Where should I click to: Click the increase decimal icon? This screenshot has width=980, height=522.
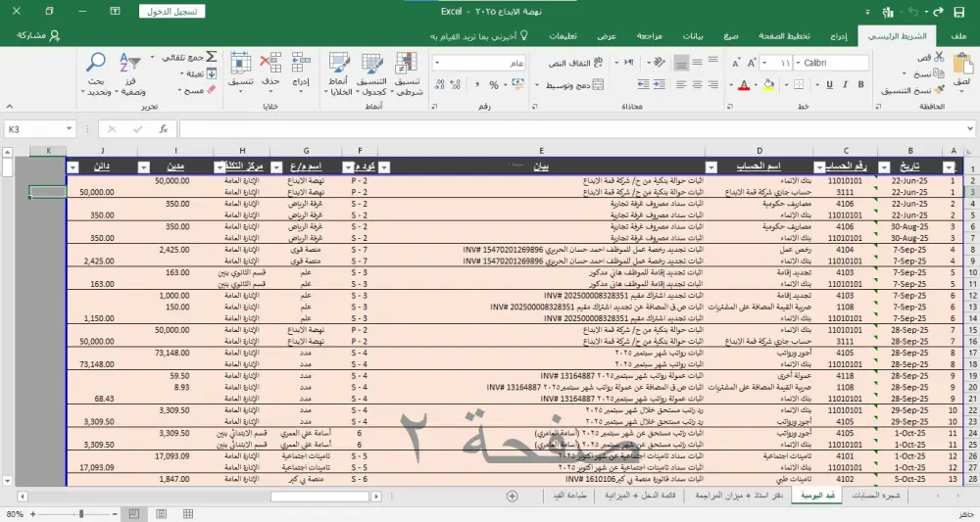456,85
